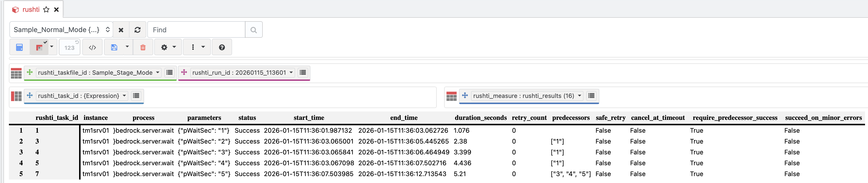The image size is (868, 183).
Task: Click the refresh arrows icon
Action: (x=137, y=30)
